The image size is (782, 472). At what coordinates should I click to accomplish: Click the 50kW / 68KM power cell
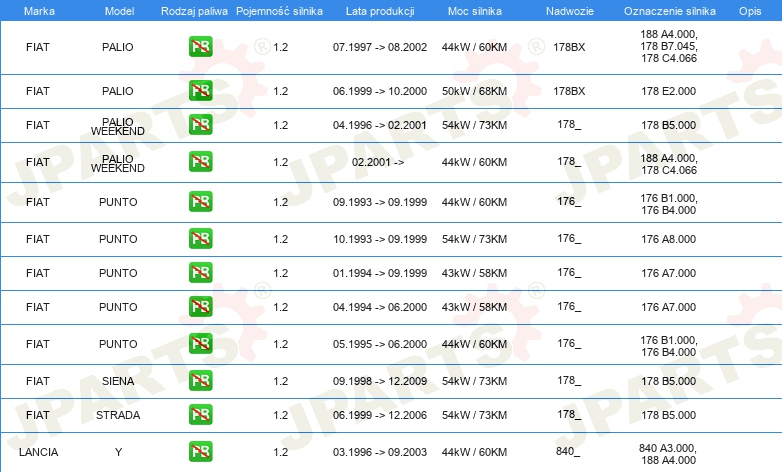[x=474, y=91]
